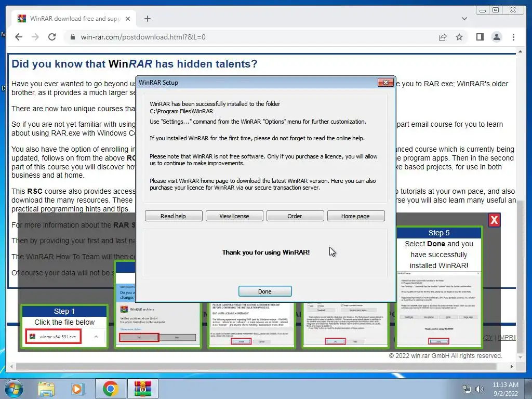Image resolution: width=532 pixels, height=399 pixels.
Task: Click the scroll up arrow of the page
Action: pyautogui.click(x=520, y=51)
